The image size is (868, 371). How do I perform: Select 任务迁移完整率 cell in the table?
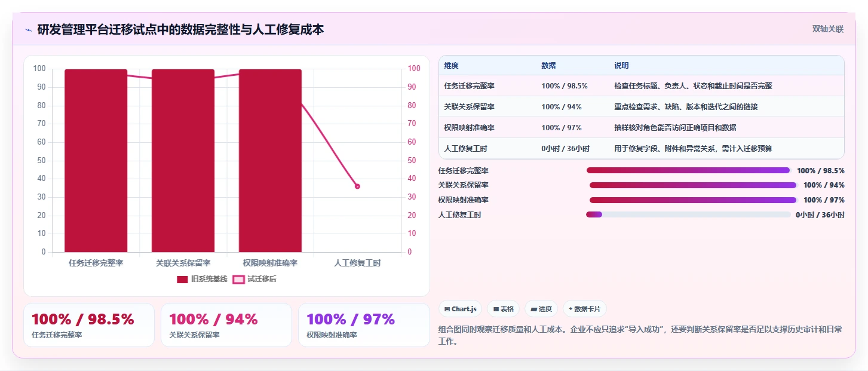[x=469, y=85]
